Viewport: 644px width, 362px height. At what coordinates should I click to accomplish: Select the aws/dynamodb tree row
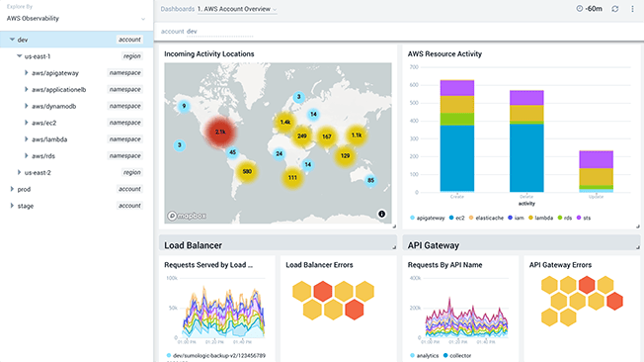pos(76,106)
